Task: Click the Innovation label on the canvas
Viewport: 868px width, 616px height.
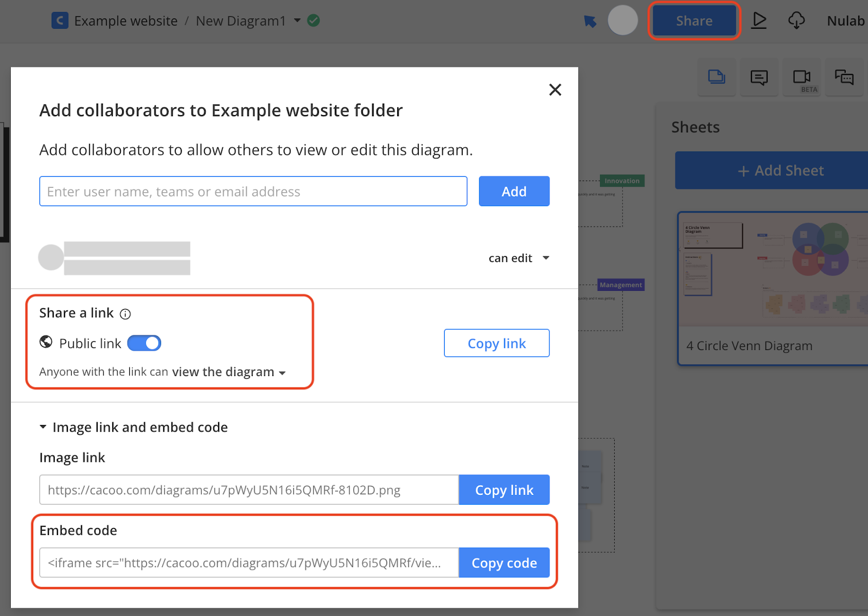Action: click(622, 181)
